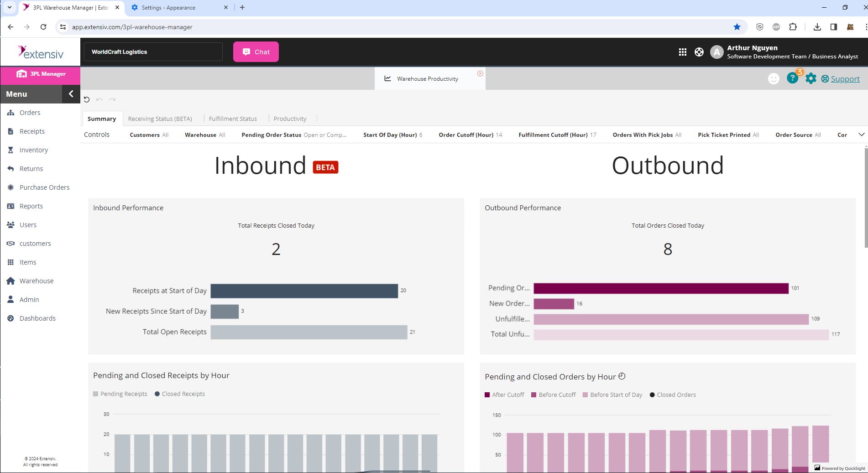
Task: Click the Pending Orders dark magenta bar
Action: tap(661, 288)
